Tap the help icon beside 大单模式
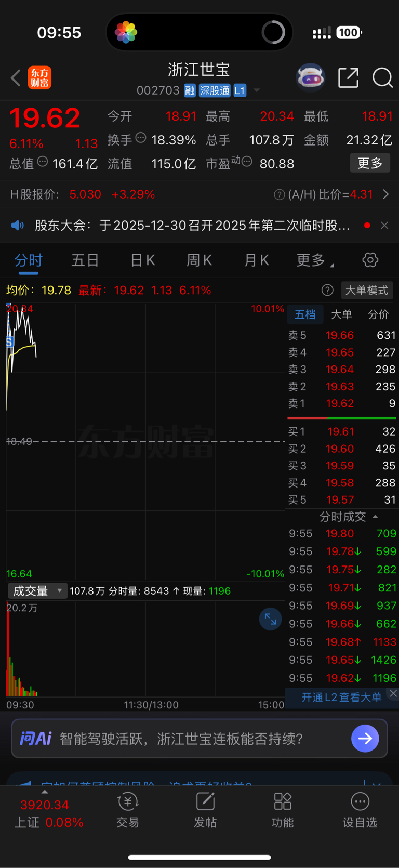 327,290
